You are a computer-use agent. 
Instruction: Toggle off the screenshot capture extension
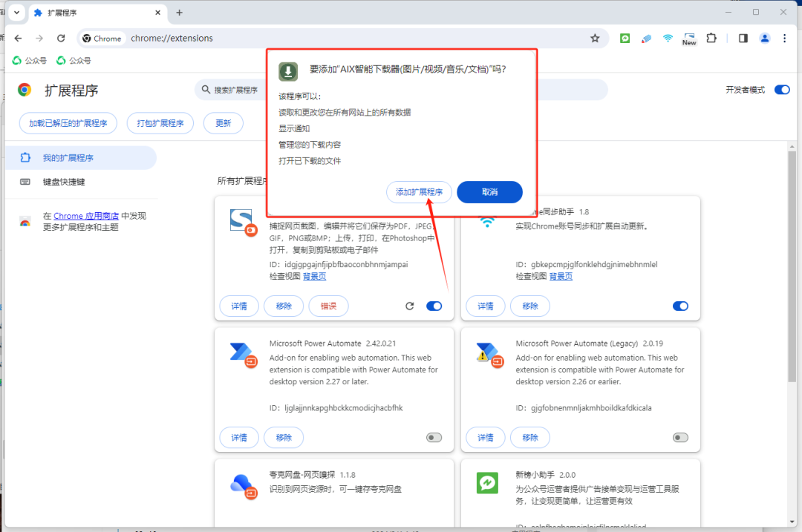(434, 306)
